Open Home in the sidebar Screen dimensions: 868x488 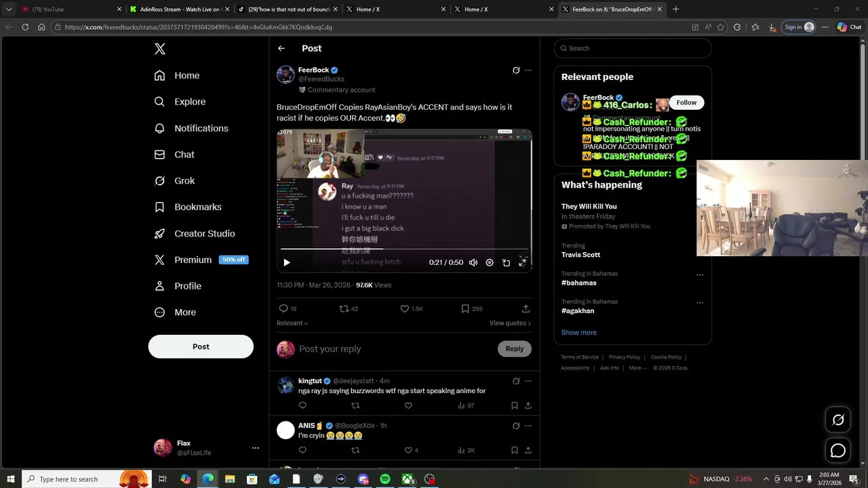tap(177, 75)
